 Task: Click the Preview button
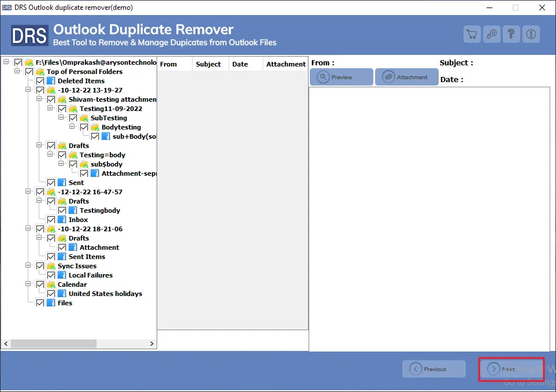(x=342, y=77)
